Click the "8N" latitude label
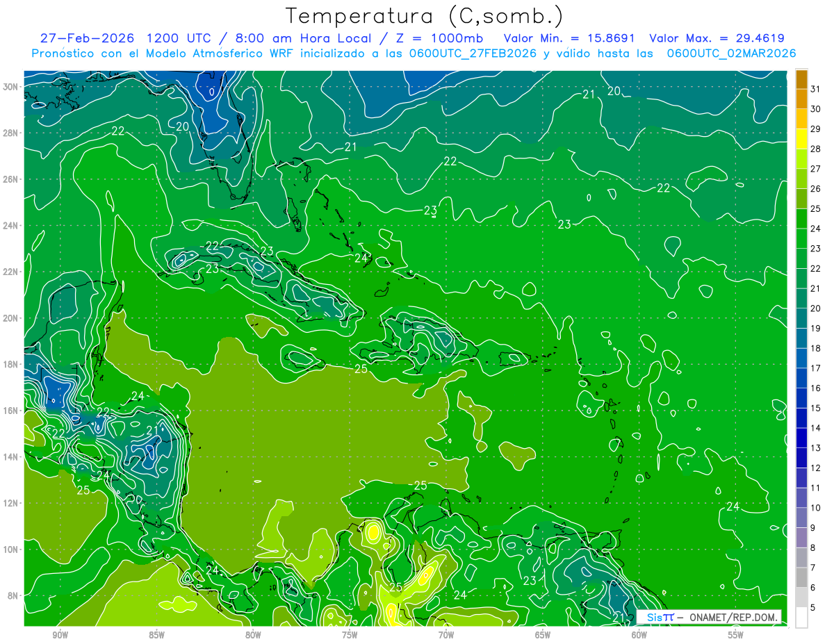The width and height of the screenshot is (834, 644). (x=13, y=595)
